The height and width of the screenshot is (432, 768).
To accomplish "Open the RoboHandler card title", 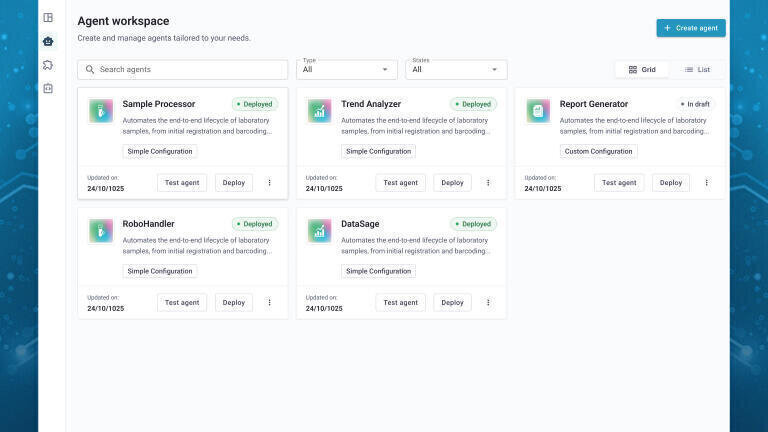I will tap(148, 224).
